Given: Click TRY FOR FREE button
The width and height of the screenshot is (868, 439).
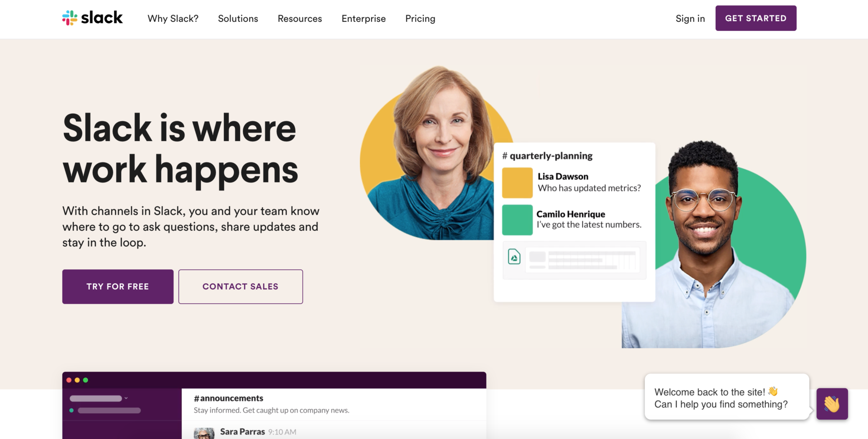Looking at the screenshot, I should 118,286.
